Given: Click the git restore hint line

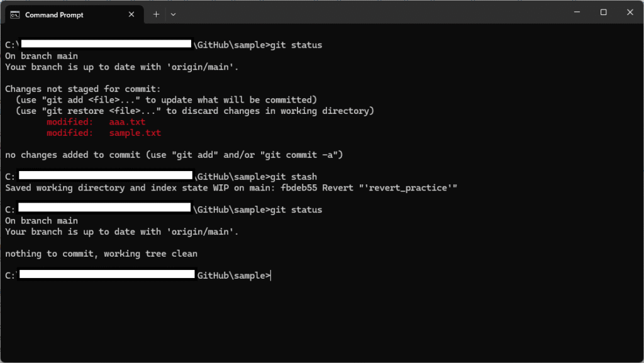Looking at the screenshot, I should pyautogui.click(x=195, y=111).
